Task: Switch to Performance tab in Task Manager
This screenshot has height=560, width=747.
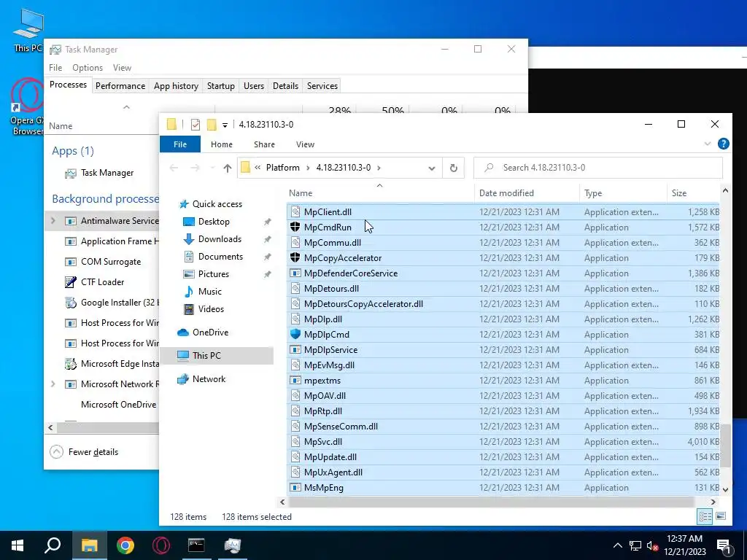Action: pyautogui.click(x=120, y=86)
